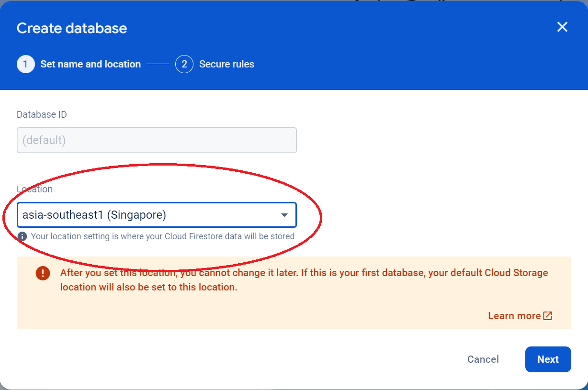The image size is (588, 390).
Task: Open the Location dropdown showing asia-southeast1
Action: [157, 215]
